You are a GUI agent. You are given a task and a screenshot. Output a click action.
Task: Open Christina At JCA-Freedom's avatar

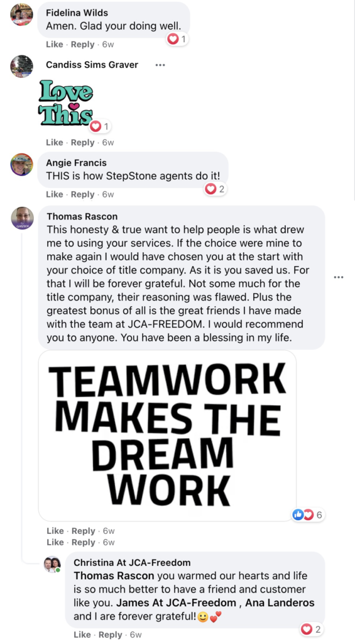(x=53, y=564)
